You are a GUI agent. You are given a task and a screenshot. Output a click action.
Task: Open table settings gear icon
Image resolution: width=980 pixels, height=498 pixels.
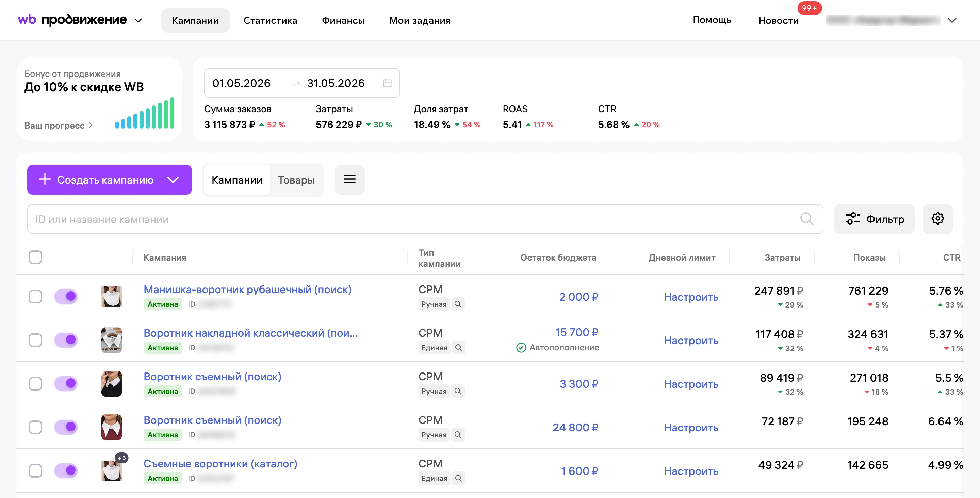pyautogui.click(x=937, y=219)
